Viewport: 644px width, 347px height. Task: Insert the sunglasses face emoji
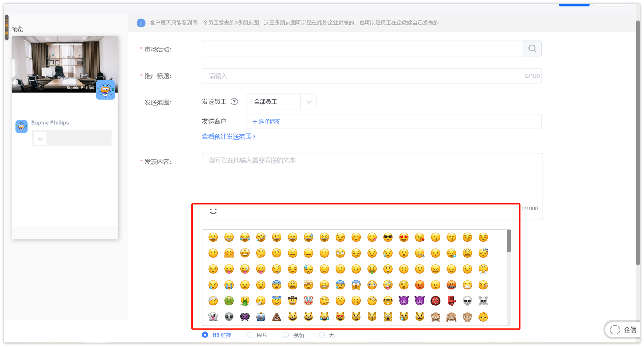(x=388, y=238)
